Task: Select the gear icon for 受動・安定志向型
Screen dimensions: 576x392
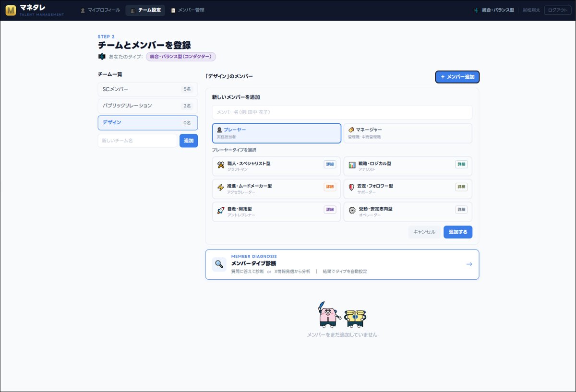Action: [x=352, y=211]
